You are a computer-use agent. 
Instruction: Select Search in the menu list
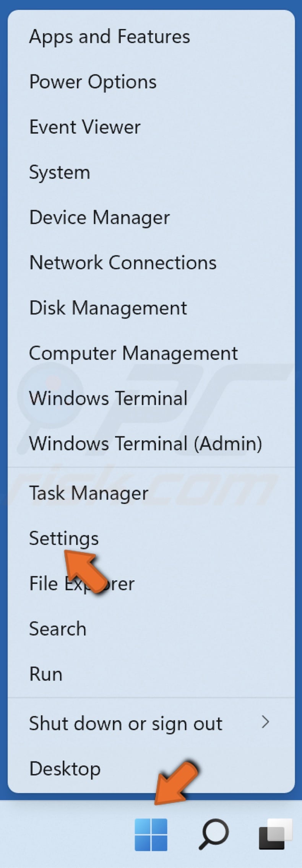[x=57, y=628]
